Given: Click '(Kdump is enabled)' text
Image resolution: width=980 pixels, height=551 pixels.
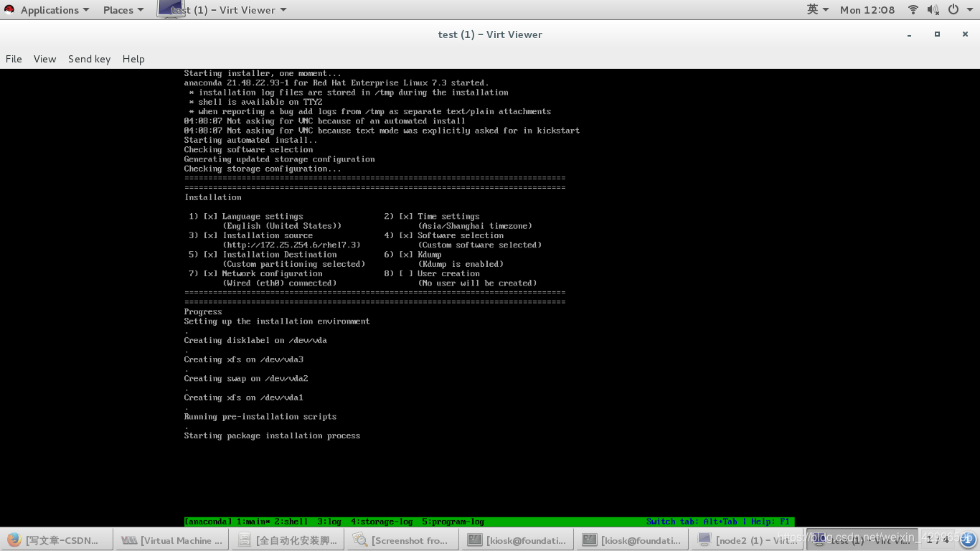Looking at the screenshot, I should (x=461, y=263).
